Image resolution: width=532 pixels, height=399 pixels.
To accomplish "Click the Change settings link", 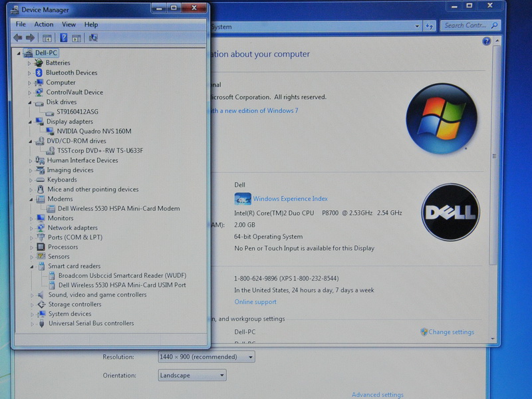I will point(452,332).
